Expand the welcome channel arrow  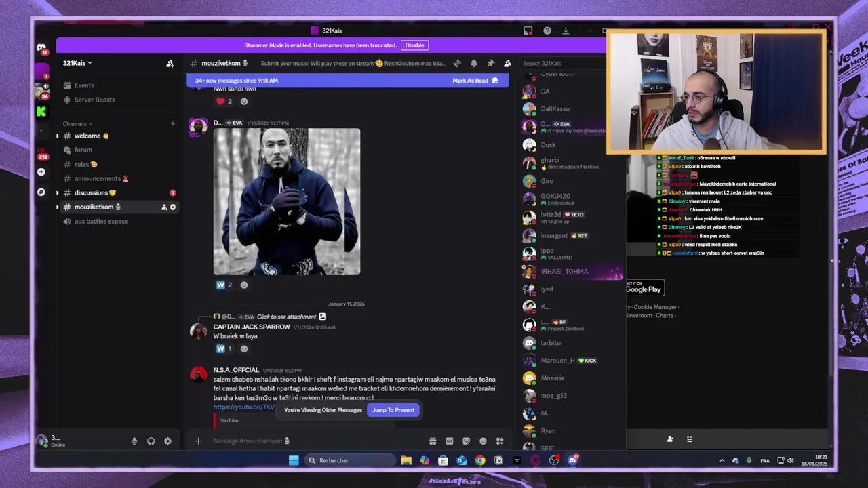point(58,136)
